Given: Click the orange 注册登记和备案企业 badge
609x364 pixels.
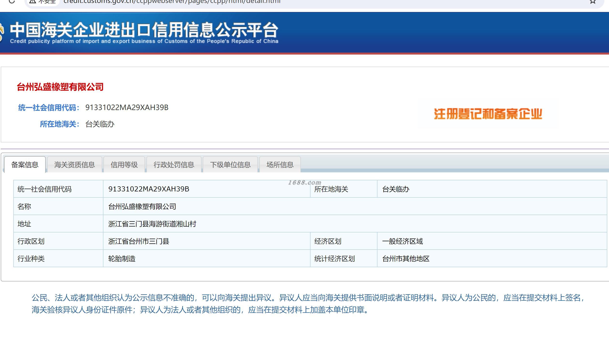Looking at the screenshot, I should pyautogui.click(x=488, y=114).
